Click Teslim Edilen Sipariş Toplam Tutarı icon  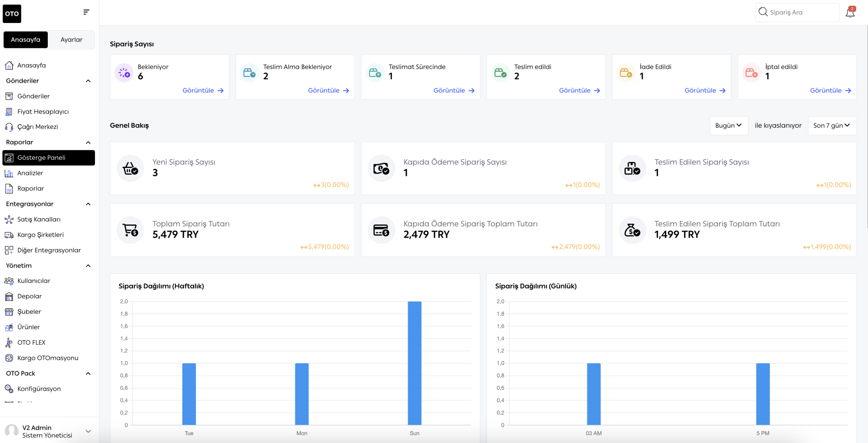click(x=632, y=230)
